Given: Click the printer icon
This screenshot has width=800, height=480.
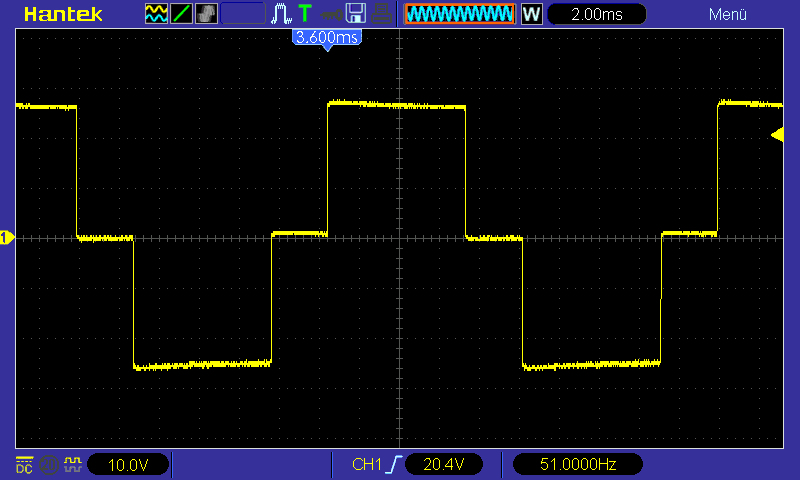Looking at the screenshot, I should 381,14.
